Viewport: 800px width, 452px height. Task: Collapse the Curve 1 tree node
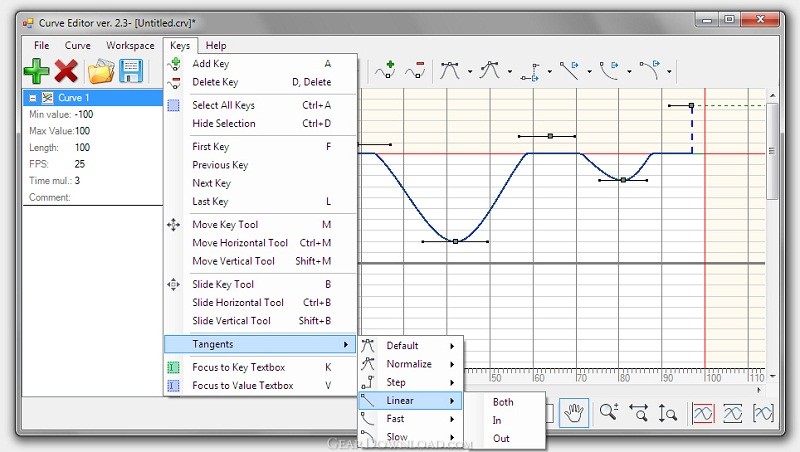33,98
